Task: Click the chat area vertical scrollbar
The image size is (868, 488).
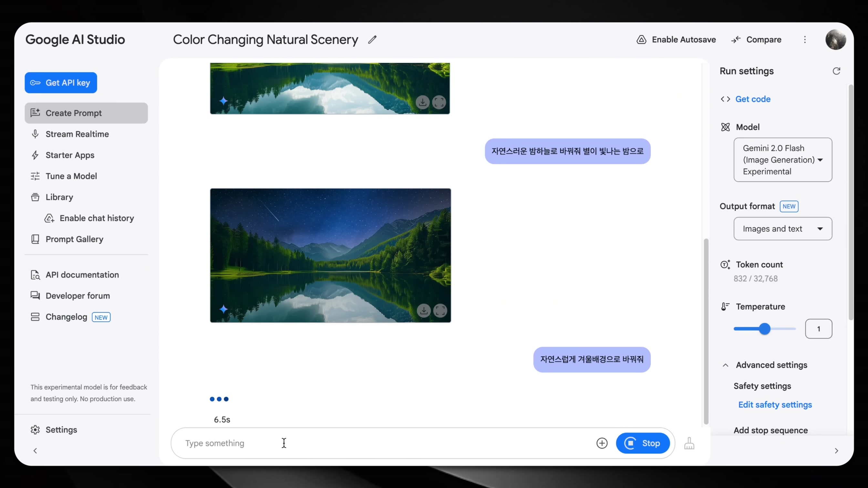Action: (706, 331)
